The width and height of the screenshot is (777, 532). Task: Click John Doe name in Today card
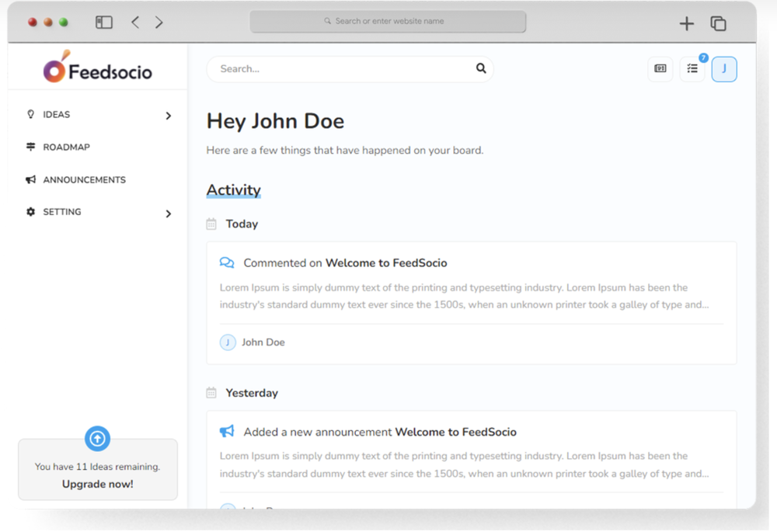[x=263, y=342]
